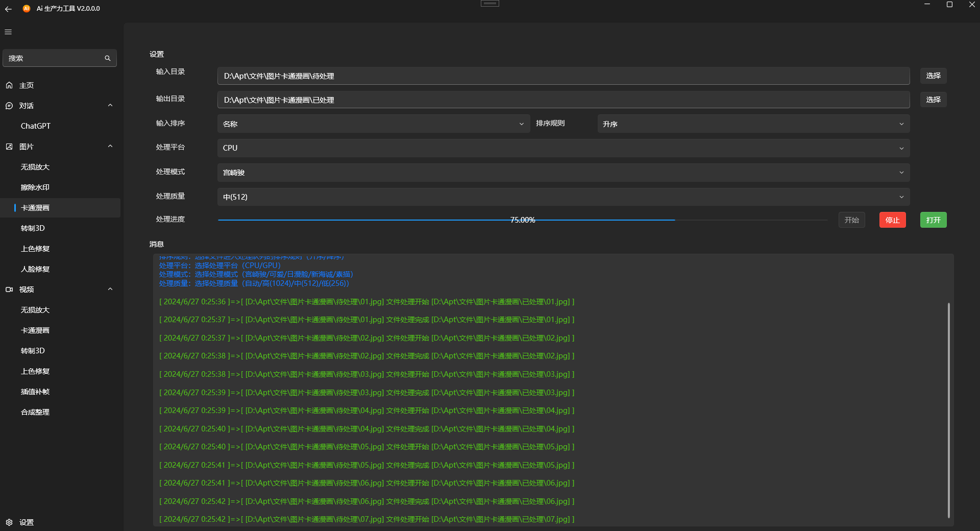Click the log line for 03.jpg 文件处理开始
980x531 pixels.
point(366,374)
